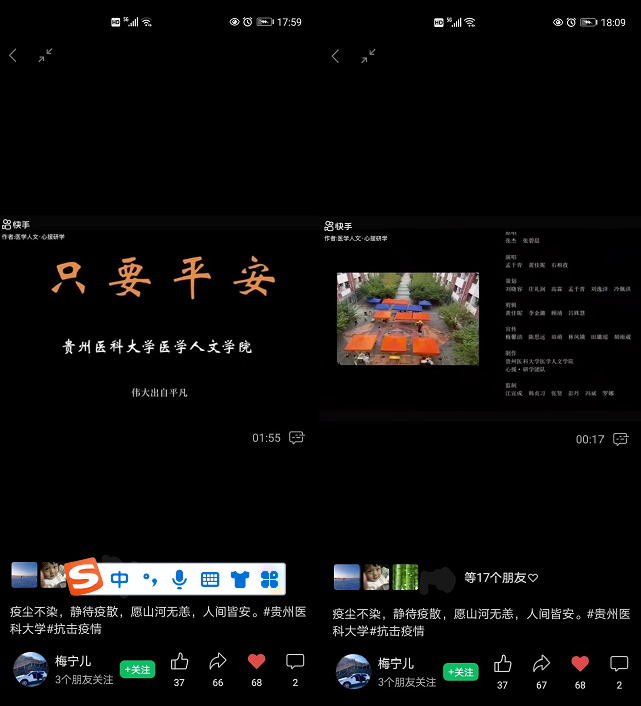Tap share arrow showing 67 shares
Viewport: 641px width, 706px height.
click(541, 662)
